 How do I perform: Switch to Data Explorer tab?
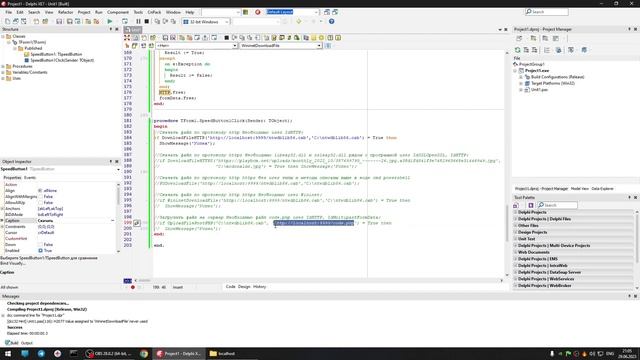tap(602, 189)
